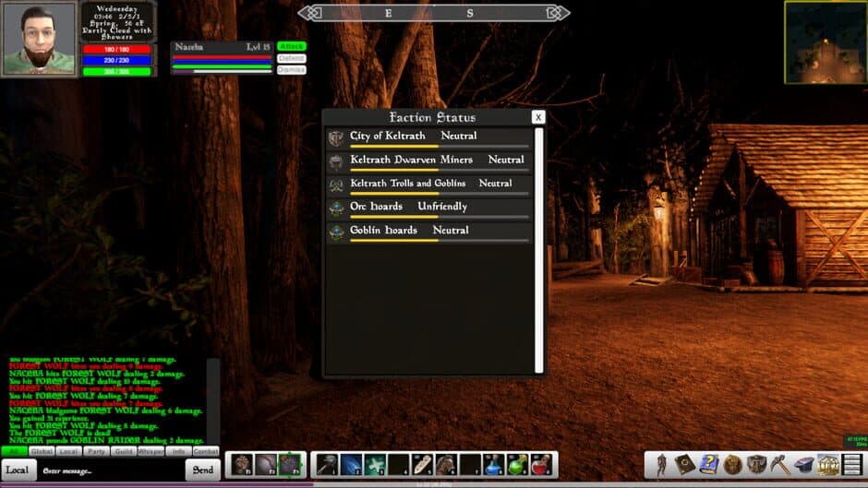Switch to the Whisper chat tab
Image resolution: width=868 pixels, height=488 pixels.
point(151,451)
